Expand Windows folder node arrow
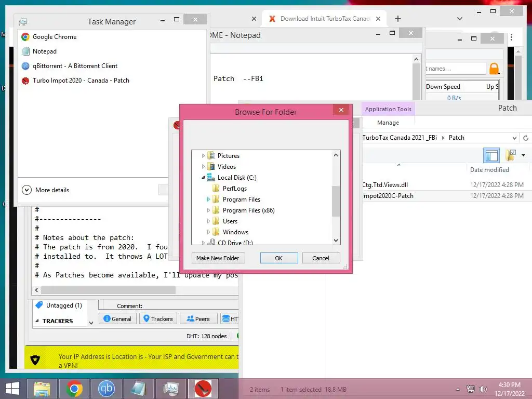This screenshot has height=399, width=532. coord(208,232)
